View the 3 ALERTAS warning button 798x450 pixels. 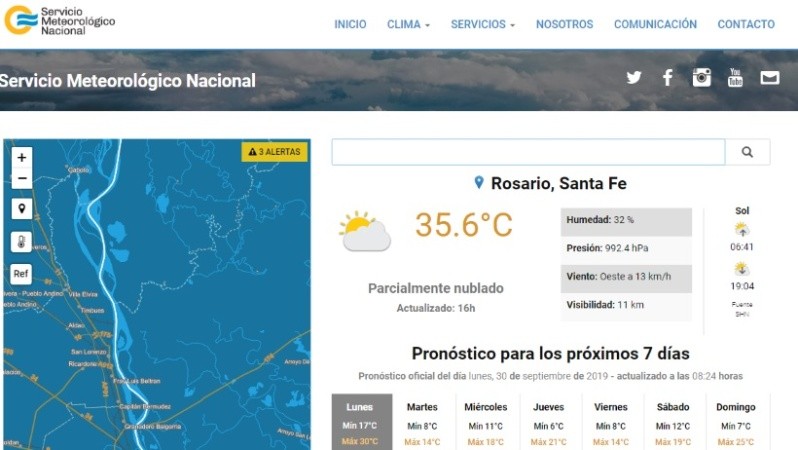(x=274, y=152)
